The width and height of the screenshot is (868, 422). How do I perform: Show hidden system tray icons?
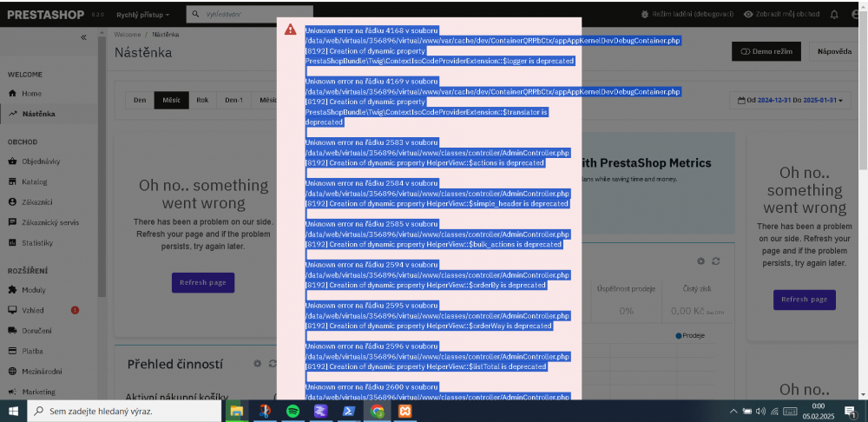(733, 412)
